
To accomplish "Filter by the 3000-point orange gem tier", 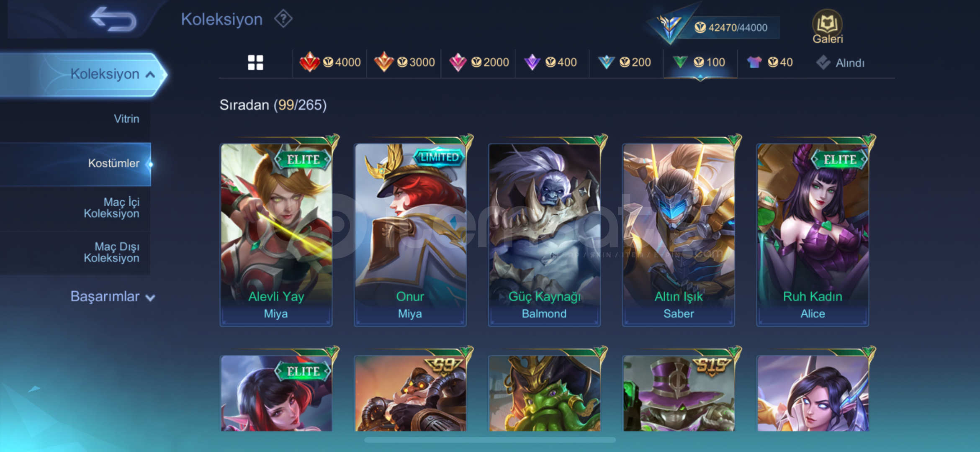I will click(x=404, y=62).
